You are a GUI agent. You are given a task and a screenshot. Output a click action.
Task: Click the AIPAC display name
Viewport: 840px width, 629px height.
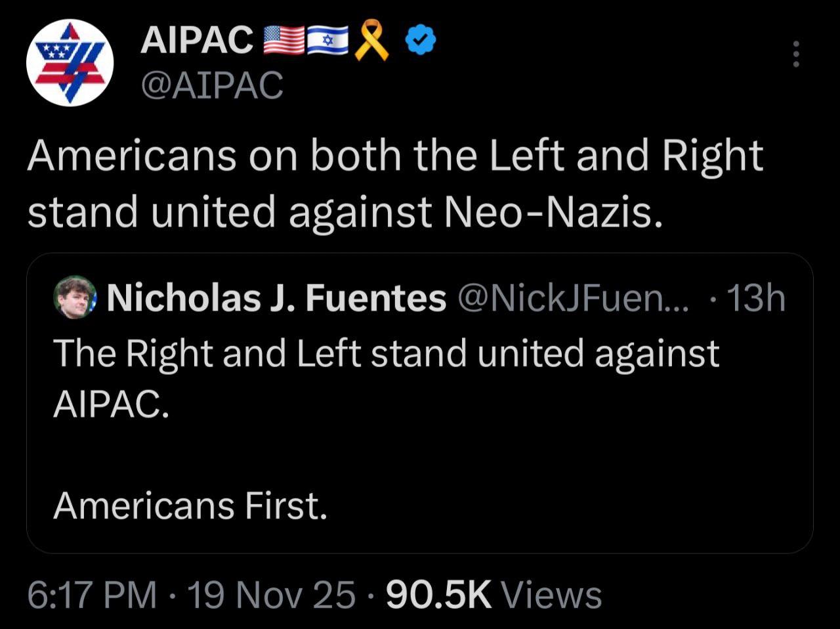[x=197, y=41]
